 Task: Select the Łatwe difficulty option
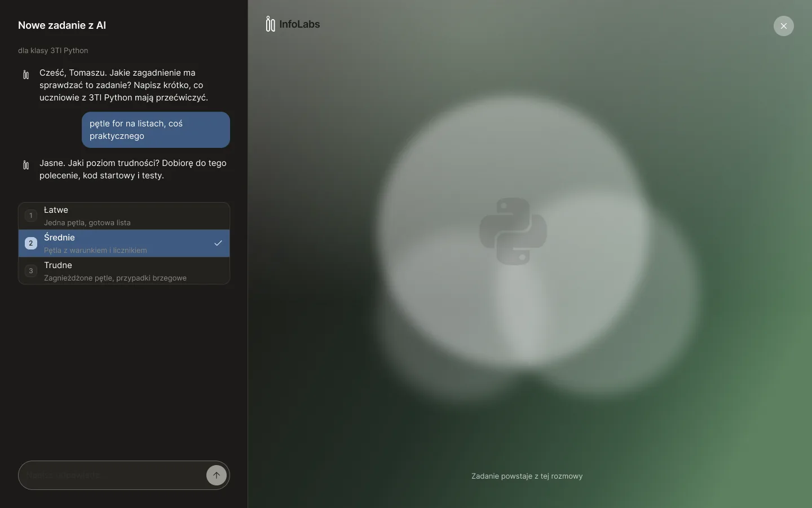point(124,216)
